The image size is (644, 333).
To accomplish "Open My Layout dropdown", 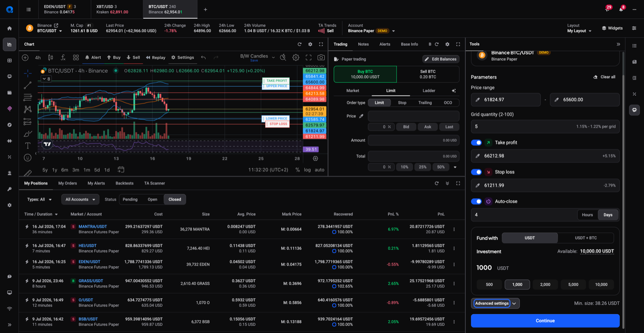I will coord(579,31).
